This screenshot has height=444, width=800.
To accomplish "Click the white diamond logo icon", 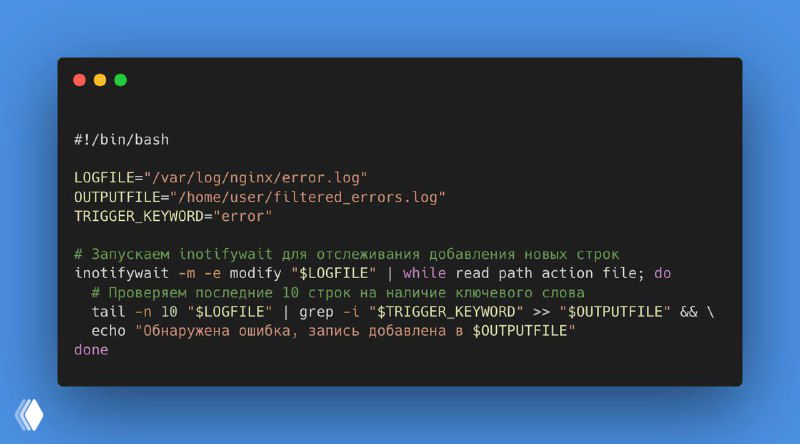I will click(x=30, y=415).
